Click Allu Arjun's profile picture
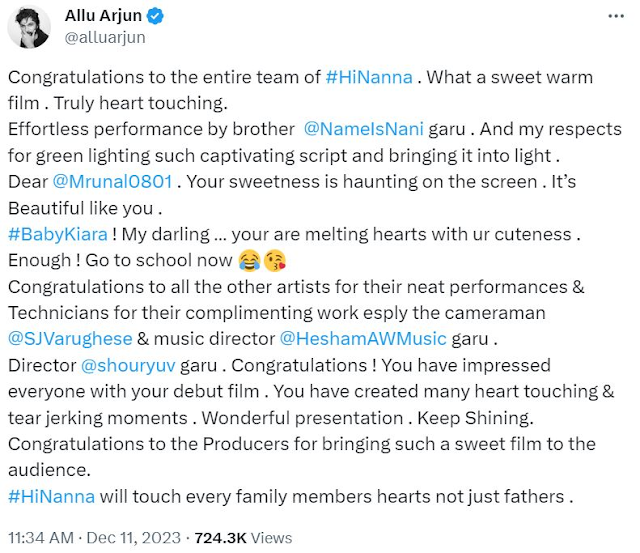This screenshot has height=553, width=640. point(29,27)
